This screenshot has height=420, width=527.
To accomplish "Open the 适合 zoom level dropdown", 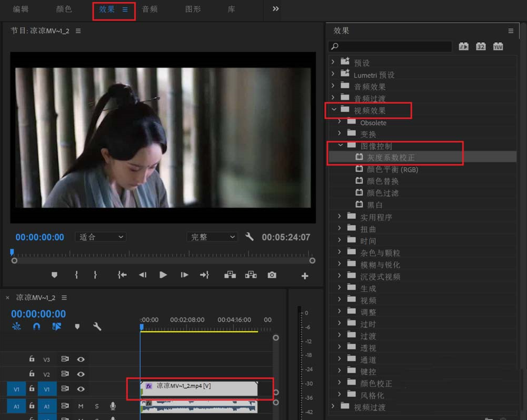I will pyautogui.click(x=100, y=237).
